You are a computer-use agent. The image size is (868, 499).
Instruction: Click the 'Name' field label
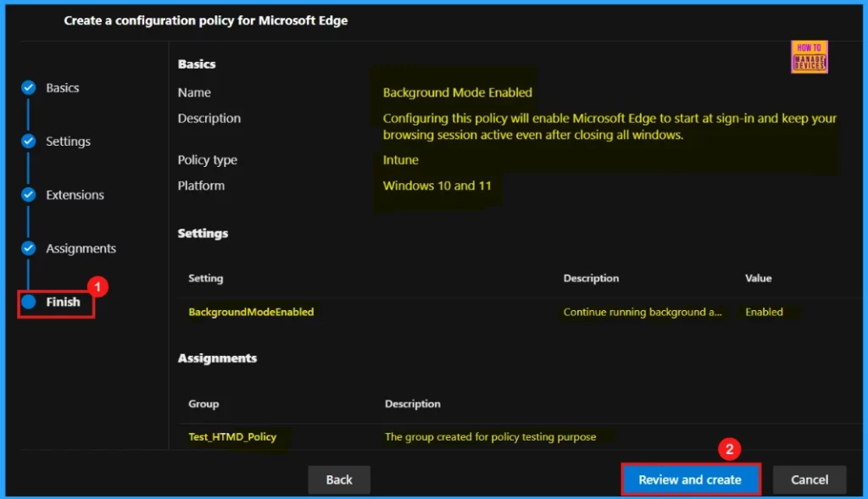(x=194, y=92)
